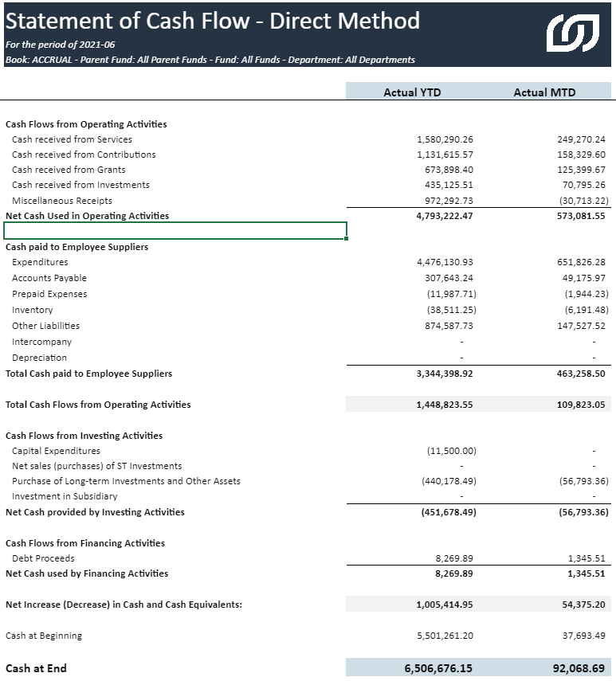This screenshot has height=681, width=616.
Task: Click the 'Cash received from Grants' label
Action: [69, 170]
